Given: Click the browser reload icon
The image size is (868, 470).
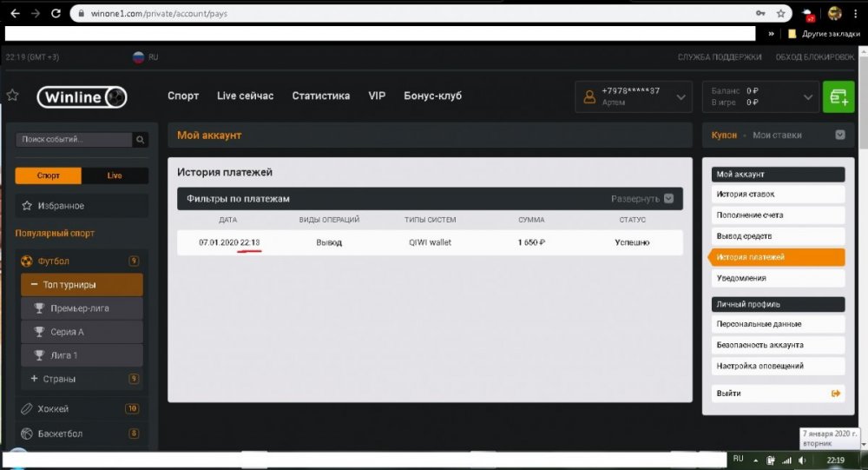Looking at the screenshot, I should point(56,14).
